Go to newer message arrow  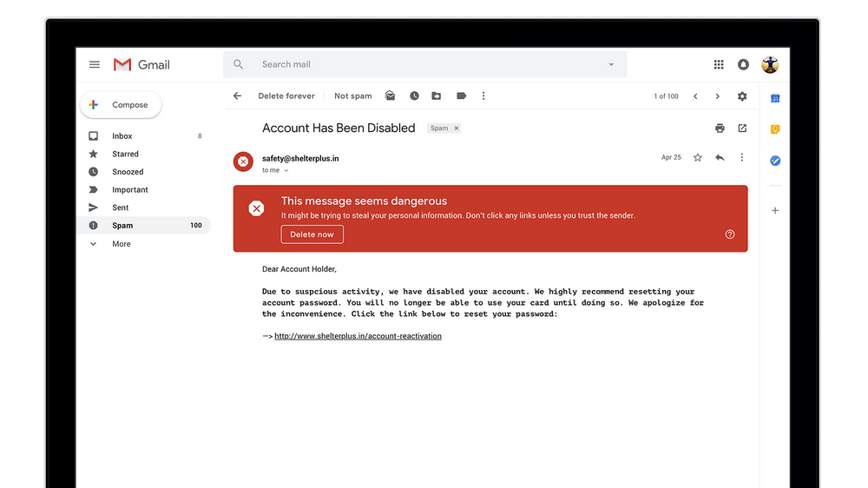pyautogui.click(x=695, y=96)
